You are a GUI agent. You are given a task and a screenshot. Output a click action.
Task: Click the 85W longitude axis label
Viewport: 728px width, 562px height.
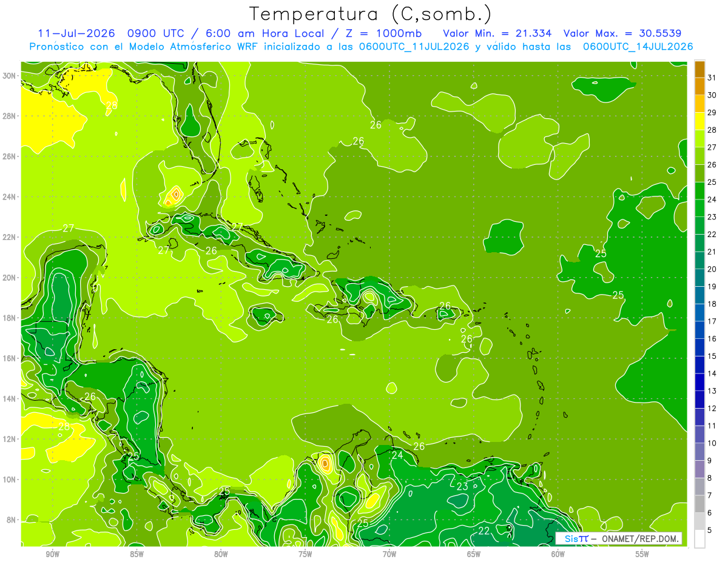136,554
